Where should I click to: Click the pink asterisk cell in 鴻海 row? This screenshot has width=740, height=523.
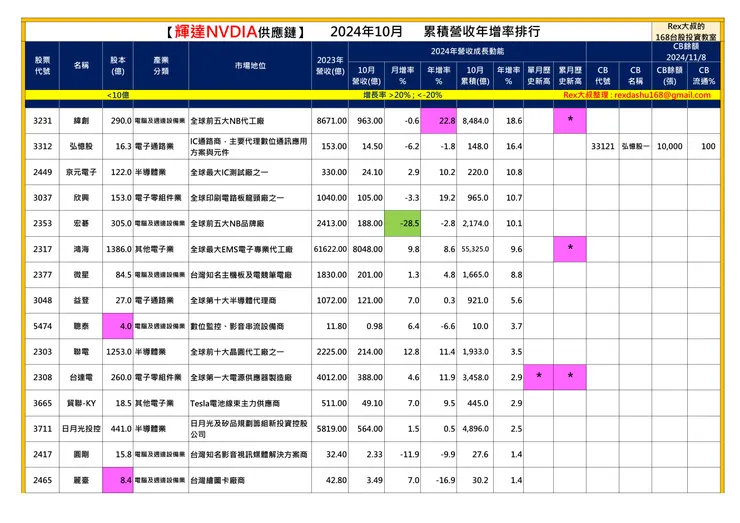[570, 249]
